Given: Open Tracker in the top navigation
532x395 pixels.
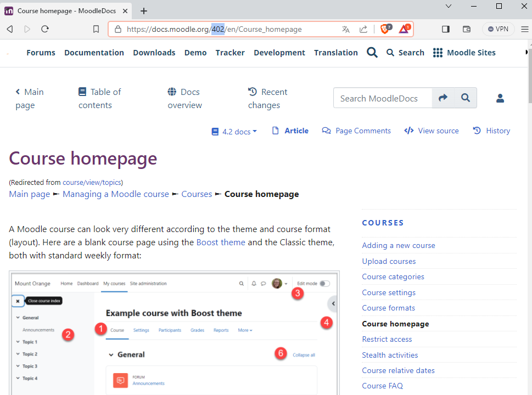Looking at the screenshot, I should (230, 53).
